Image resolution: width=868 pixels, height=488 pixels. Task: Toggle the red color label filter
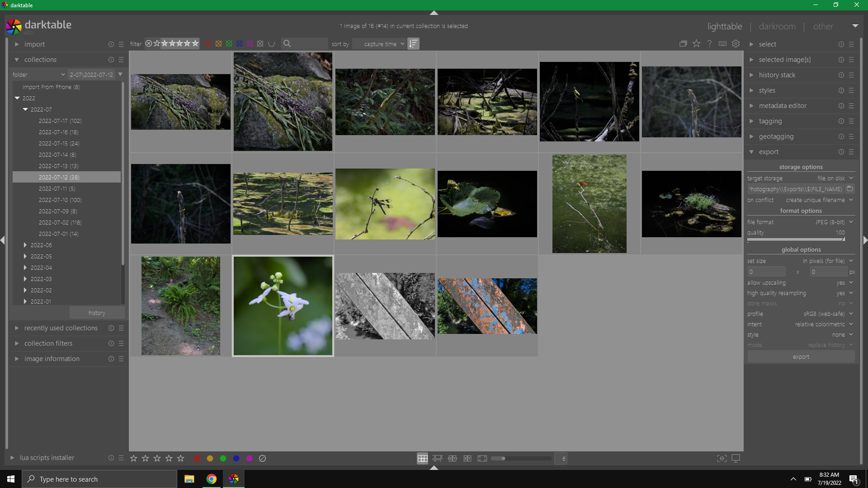(208, 44)
